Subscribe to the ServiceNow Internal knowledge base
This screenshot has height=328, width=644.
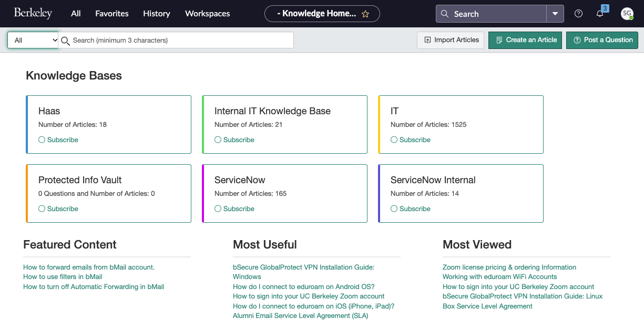(411, 209)
